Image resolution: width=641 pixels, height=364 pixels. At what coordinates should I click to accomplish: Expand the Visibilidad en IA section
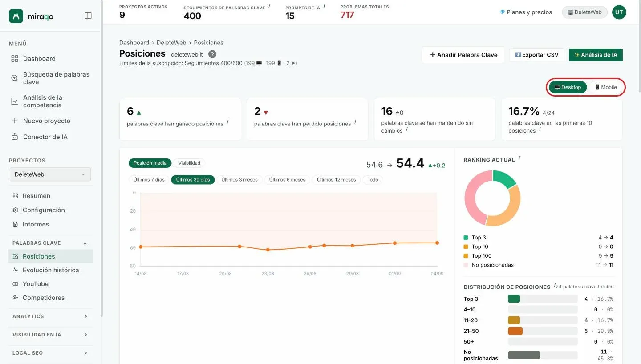coord(50,335)
